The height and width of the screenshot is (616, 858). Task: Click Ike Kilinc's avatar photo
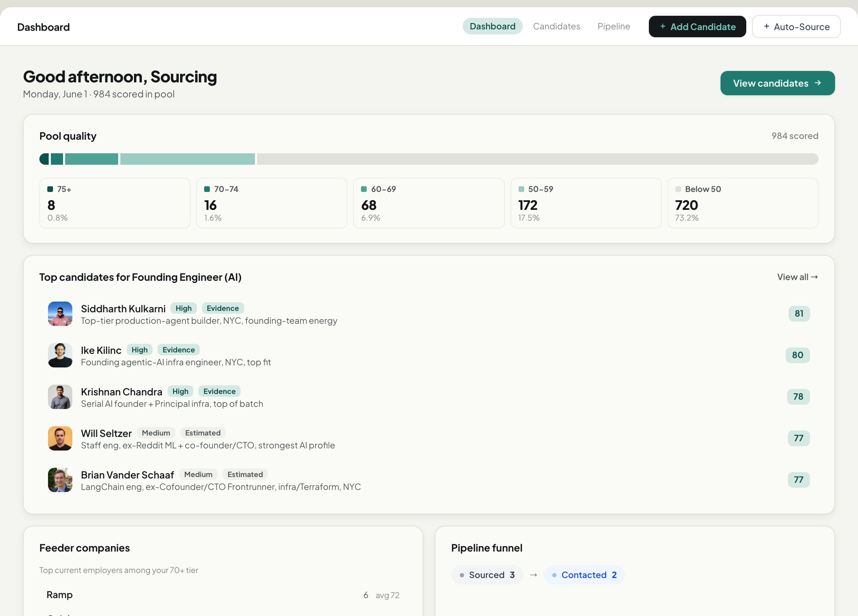pos(60,355)
